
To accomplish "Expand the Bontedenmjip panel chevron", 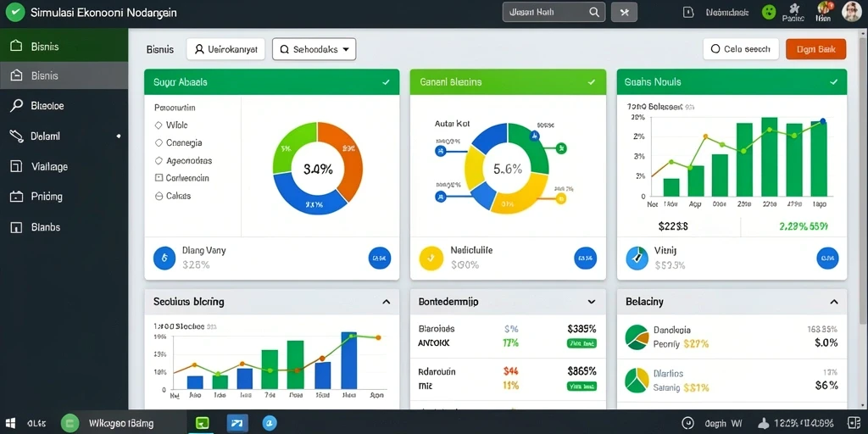I will point(591,303).
